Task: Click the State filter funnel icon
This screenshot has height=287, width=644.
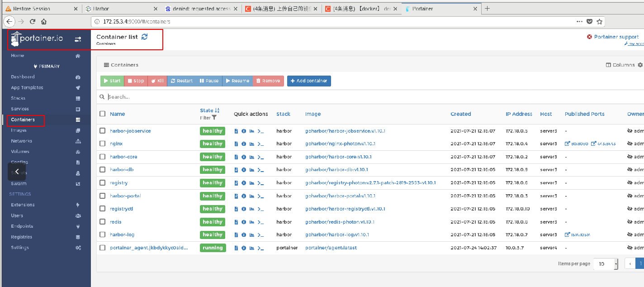Action: pyautogui.click(x=214, y=118)
